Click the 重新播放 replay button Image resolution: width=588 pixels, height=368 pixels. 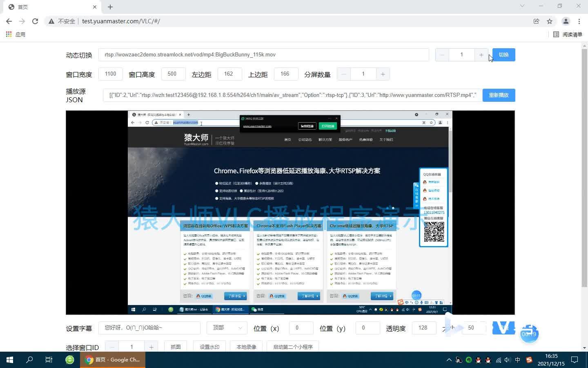499,95
